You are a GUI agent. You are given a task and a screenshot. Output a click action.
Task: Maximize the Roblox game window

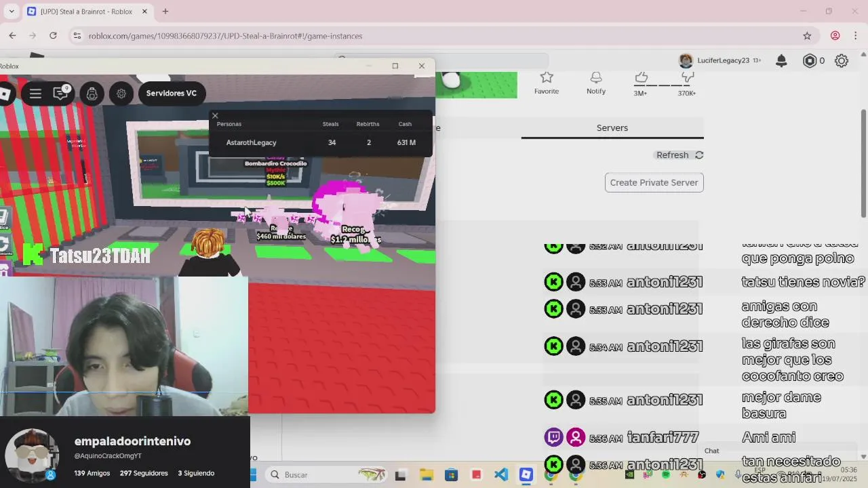(395, 66)
